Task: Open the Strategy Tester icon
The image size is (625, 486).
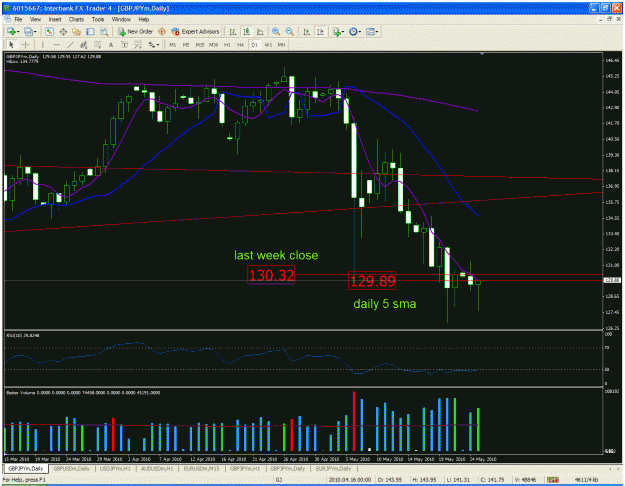Action: pos(104,31)
